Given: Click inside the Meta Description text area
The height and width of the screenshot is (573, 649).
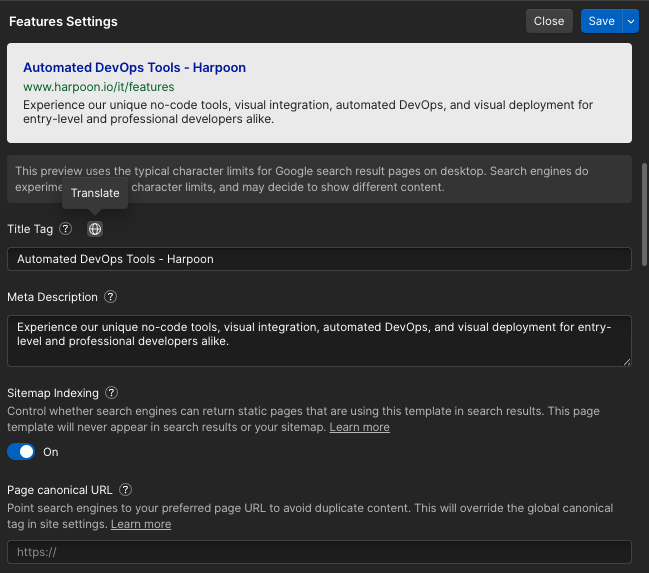Looking at the screenshot, I should [319, 341].
